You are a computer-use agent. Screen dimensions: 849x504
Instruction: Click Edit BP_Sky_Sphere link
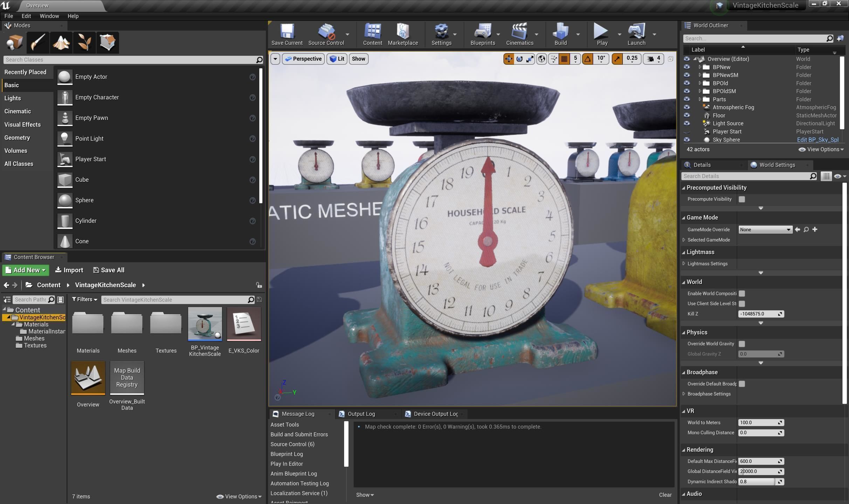(x=817, y=140)
